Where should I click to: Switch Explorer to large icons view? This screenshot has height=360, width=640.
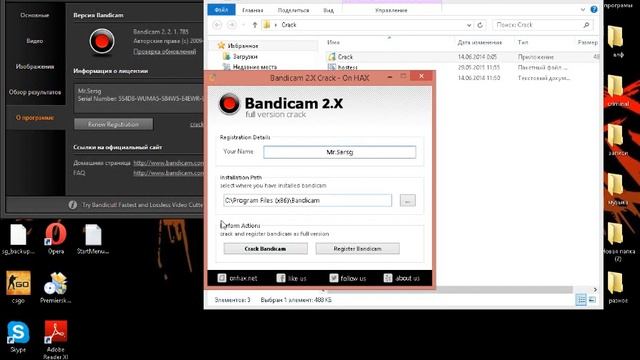[x=592, y=300]
